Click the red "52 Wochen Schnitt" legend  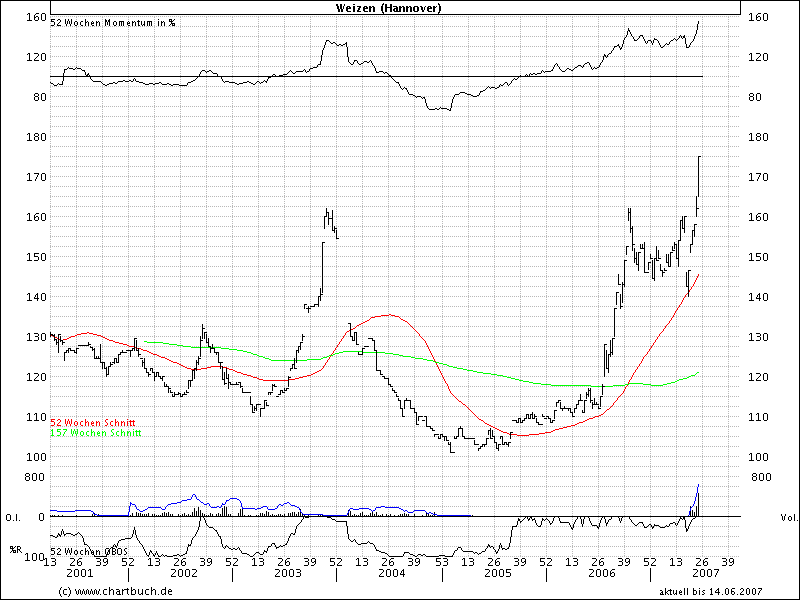click(92, 424)
